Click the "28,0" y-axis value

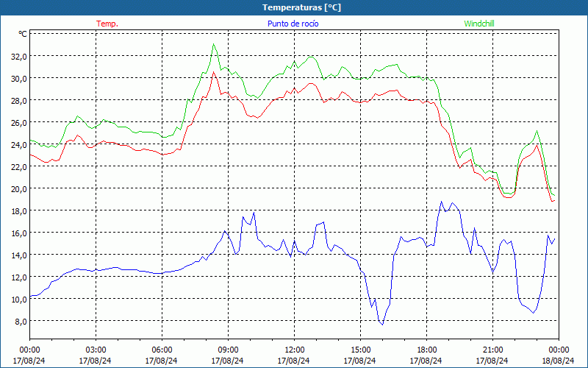coord(20,101)
